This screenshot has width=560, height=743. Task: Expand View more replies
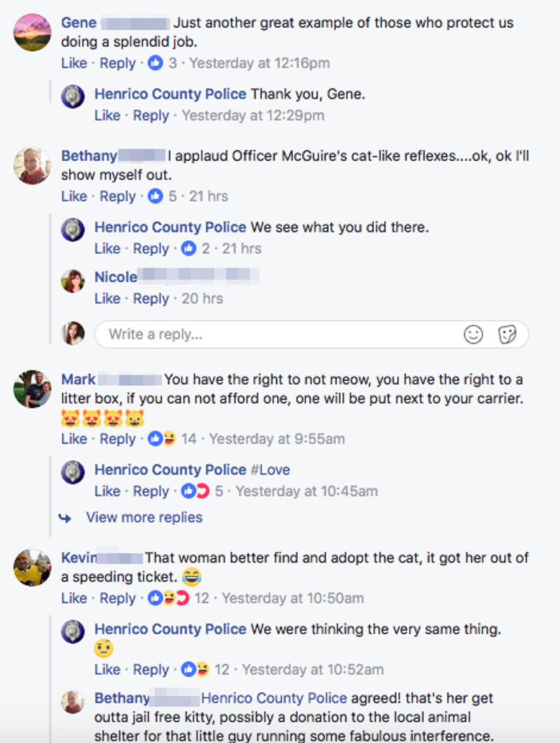tap(144, 517)
